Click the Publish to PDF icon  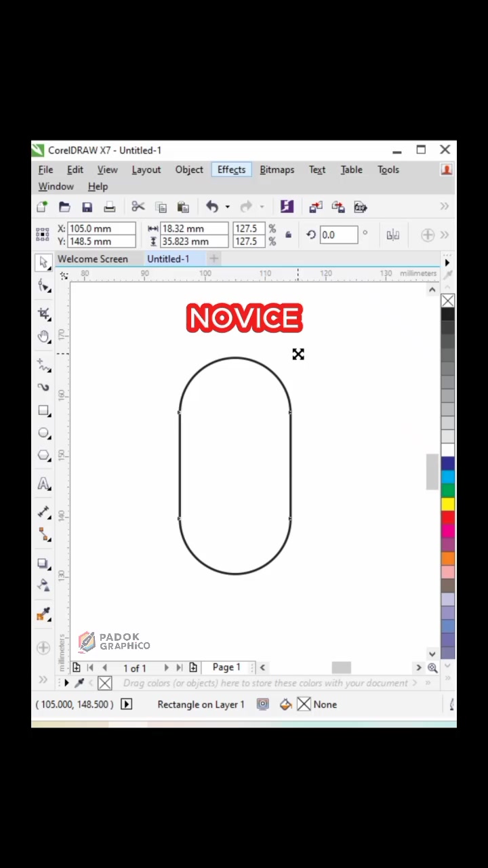click(361, 207)
